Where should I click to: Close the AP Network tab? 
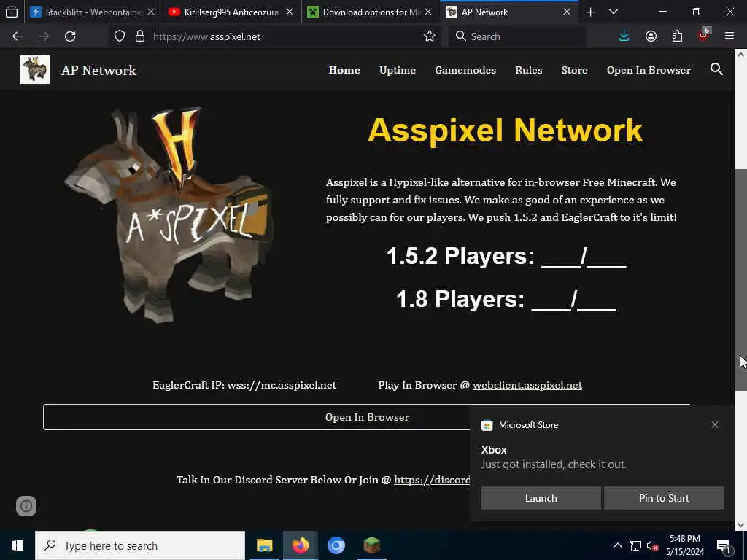click(567, 12)
